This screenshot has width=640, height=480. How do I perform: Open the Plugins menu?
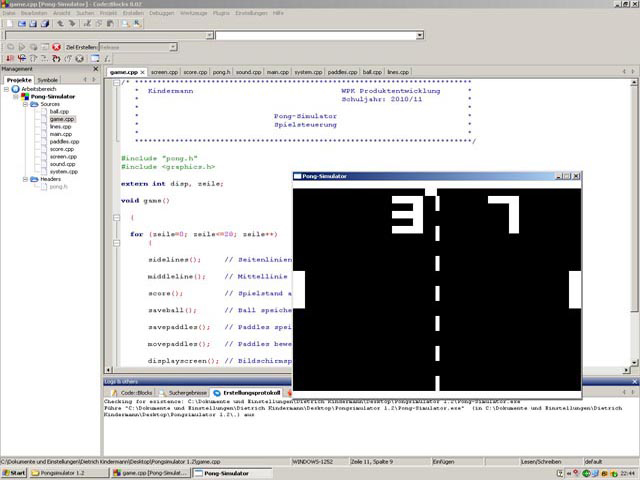[x=221, y=13]
